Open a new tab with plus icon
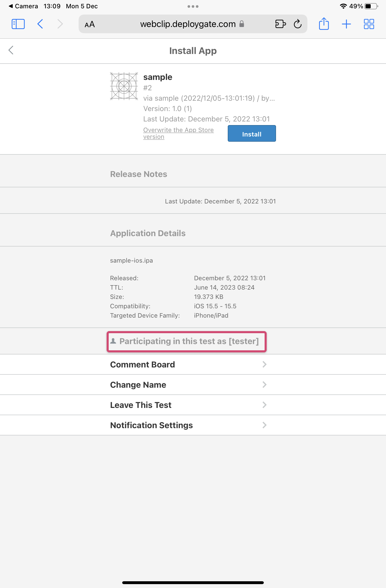The image size is (386, 588). [x=346, y=24]
